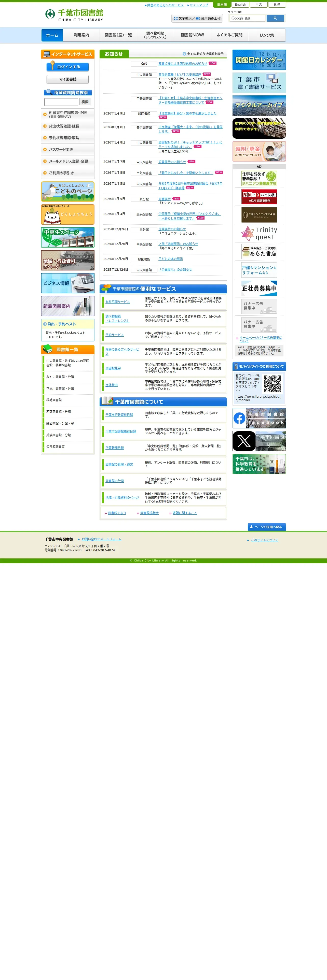
Task: Open the Facebook banner for Chiba library
Action: (x=259, y=418)
